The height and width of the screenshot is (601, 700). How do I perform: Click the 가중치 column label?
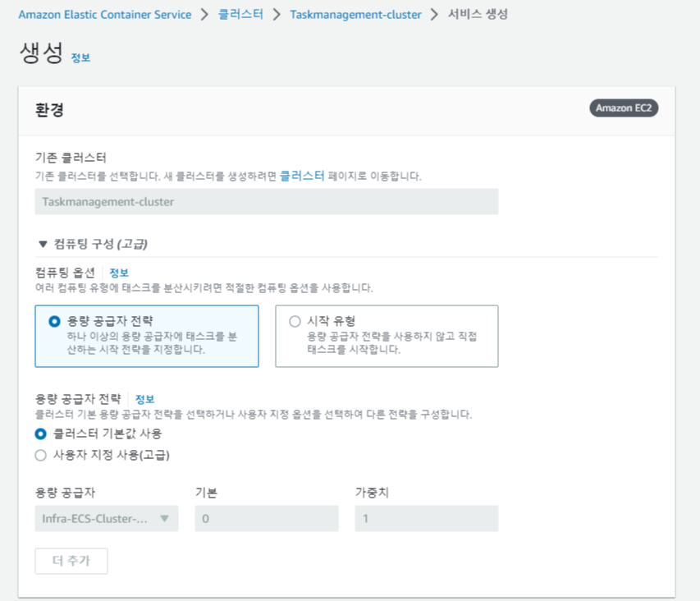click(x=372, y=493)
